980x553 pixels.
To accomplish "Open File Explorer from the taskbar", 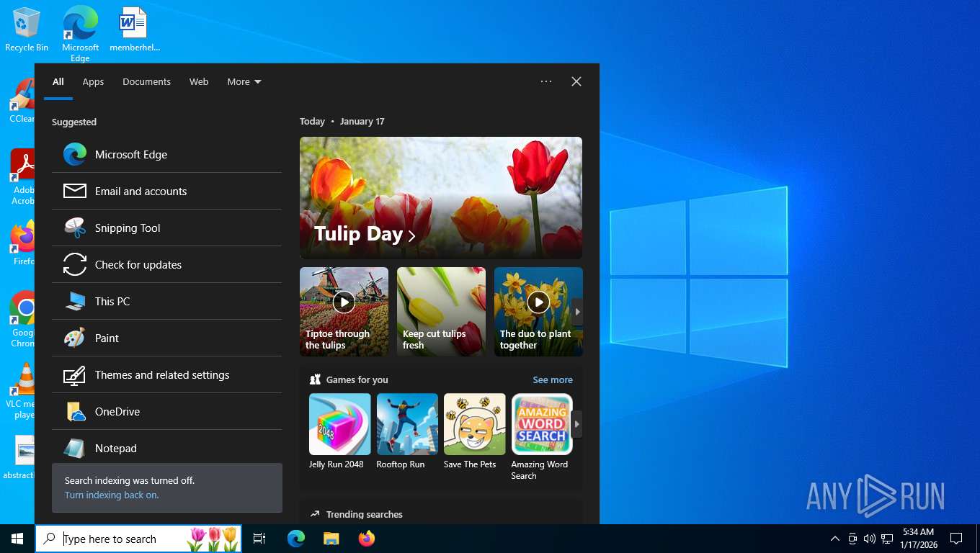I will (331, 539).
